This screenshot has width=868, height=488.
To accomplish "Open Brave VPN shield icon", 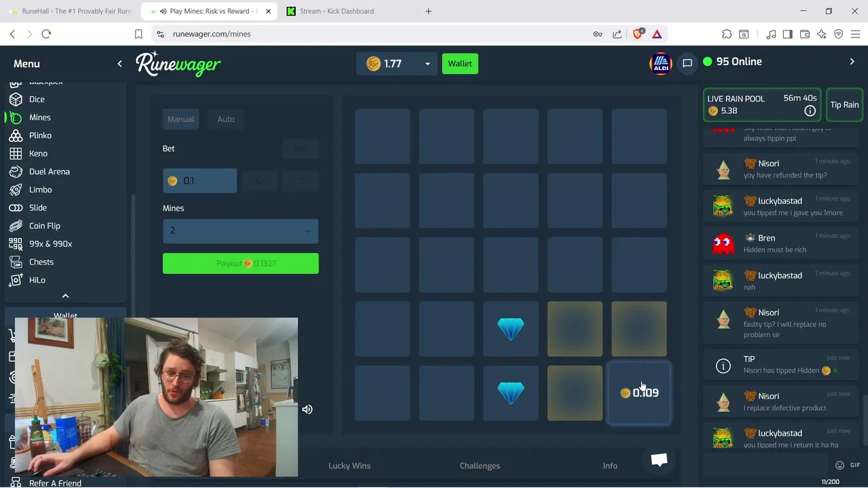I will pos(838,34).
